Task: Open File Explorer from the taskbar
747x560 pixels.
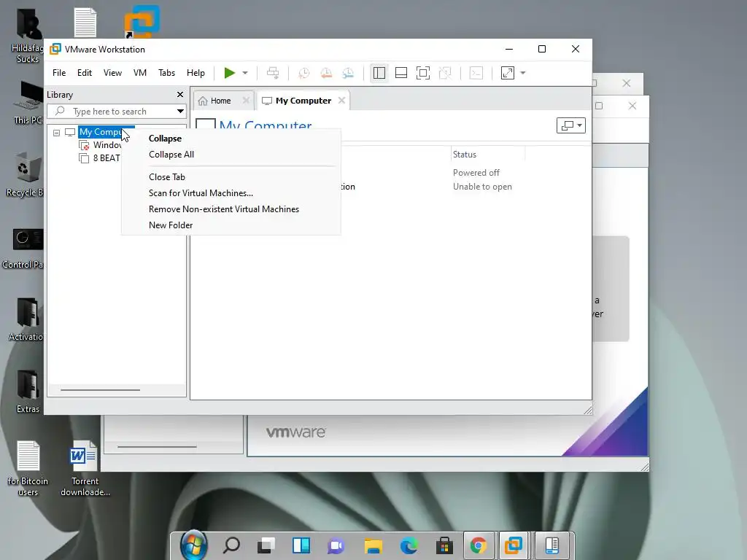Action: (x=373, y=545)
